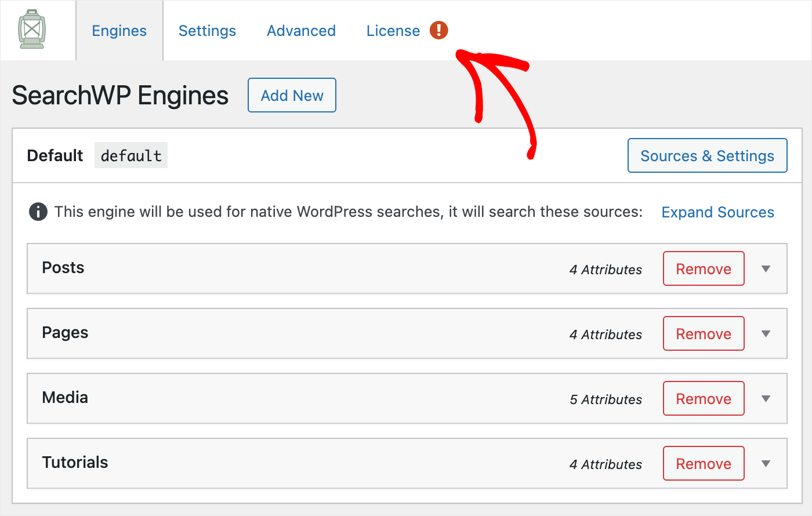Expand the Posts source arrow
Screen dimensions: 812x516
[766, 269]
